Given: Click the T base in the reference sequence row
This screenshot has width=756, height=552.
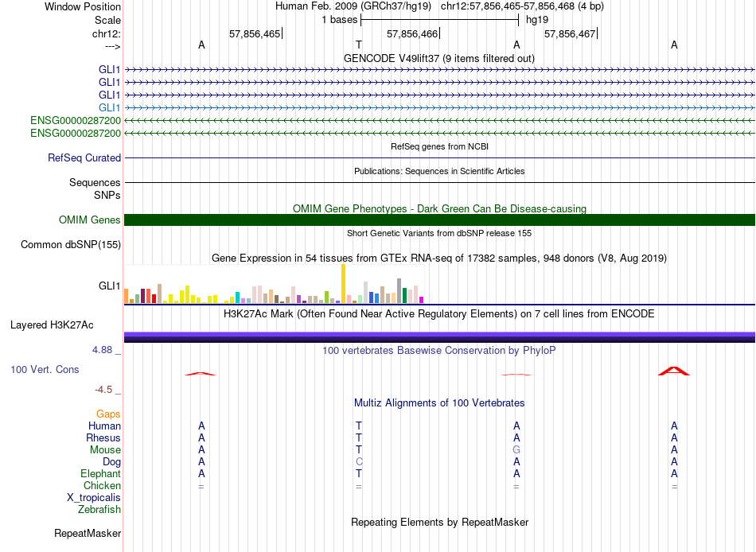Looking at the screenshot, I should [x=359, y=45].
